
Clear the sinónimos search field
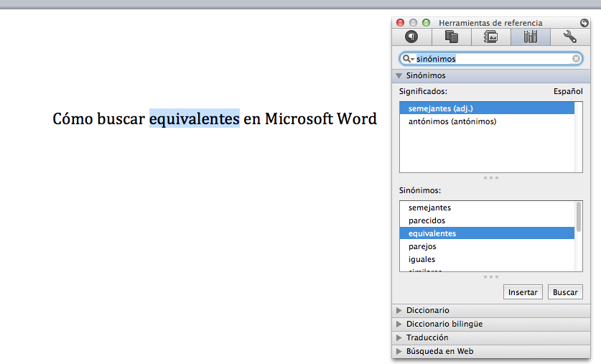click(576, 59)
